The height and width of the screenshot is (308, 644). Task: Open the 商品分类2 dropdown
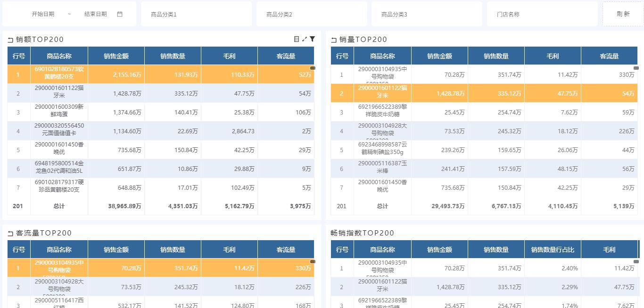pos(312,14)
